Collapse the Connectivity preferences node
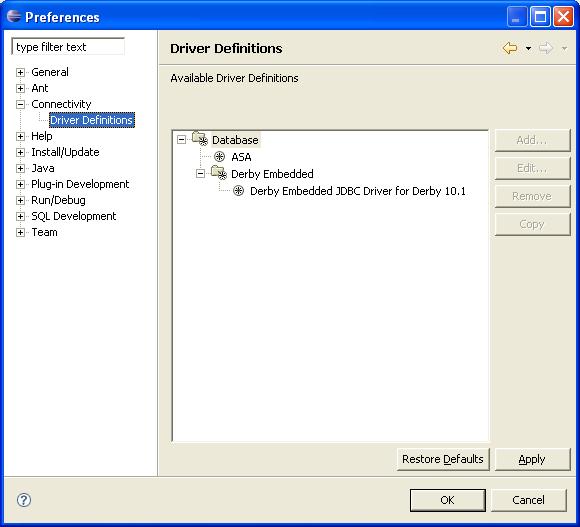The width and height of the screenshot is (580, 527). click(20, 104)
